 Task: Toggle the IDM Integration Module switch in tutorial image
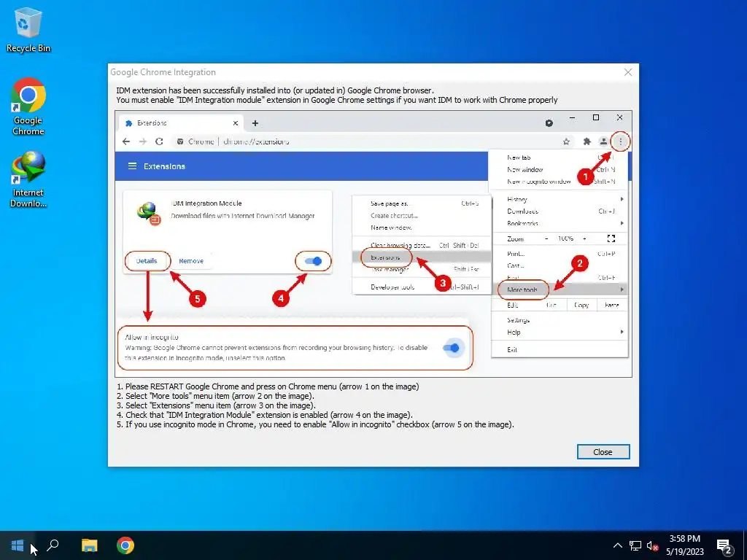(314, 261)
